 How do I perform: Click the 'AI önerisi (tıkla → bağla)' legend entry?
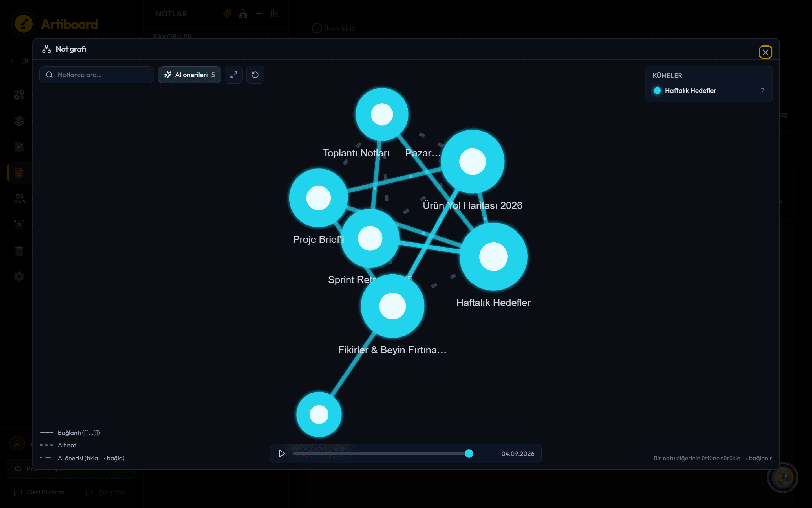point(82,458)
